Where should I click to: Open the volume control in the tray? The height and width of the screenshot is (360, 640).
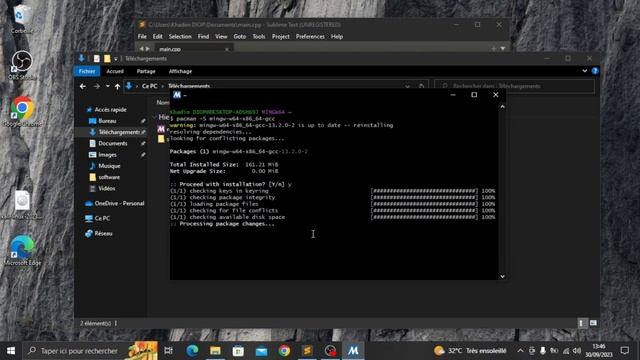[x=576, y=351]
